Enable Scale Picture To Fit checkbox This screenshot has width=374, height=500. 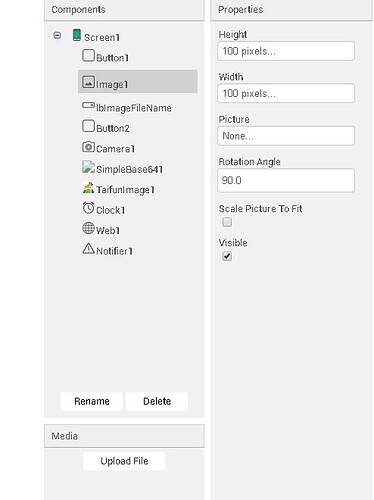(x=227, y=222)
